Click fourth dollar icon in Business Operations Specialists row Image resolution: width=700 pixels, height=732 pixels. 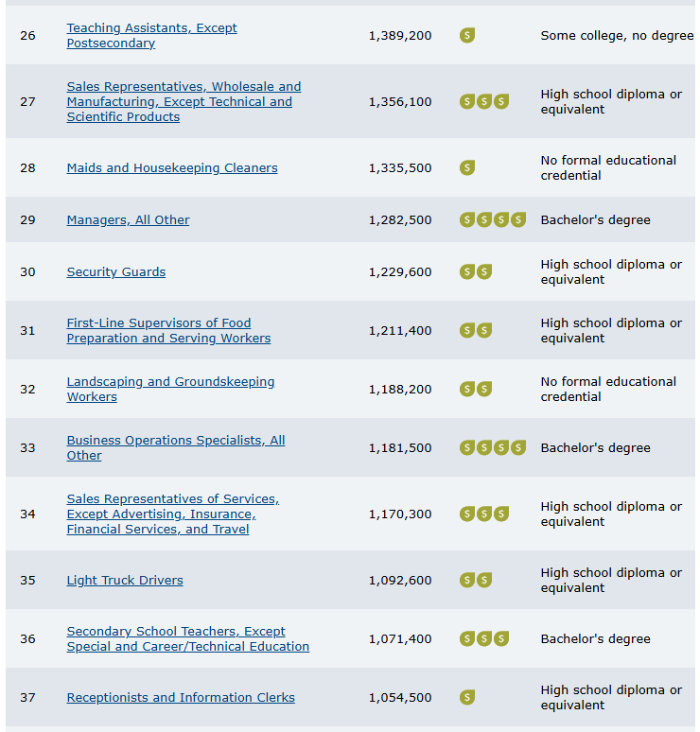tap(518, 447)
